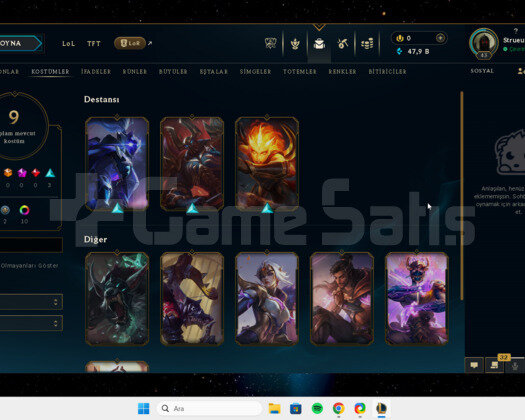Screen dimensions: 525x420
Task: Open the snarling werewolf skin card under Diğer
Action: [117, 299]
